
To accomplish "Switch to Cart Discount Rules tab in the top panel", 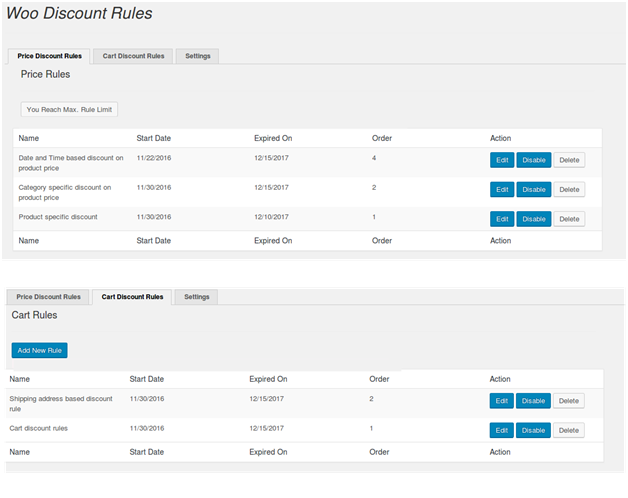I will pyautogui.click(x=133, y=56).
